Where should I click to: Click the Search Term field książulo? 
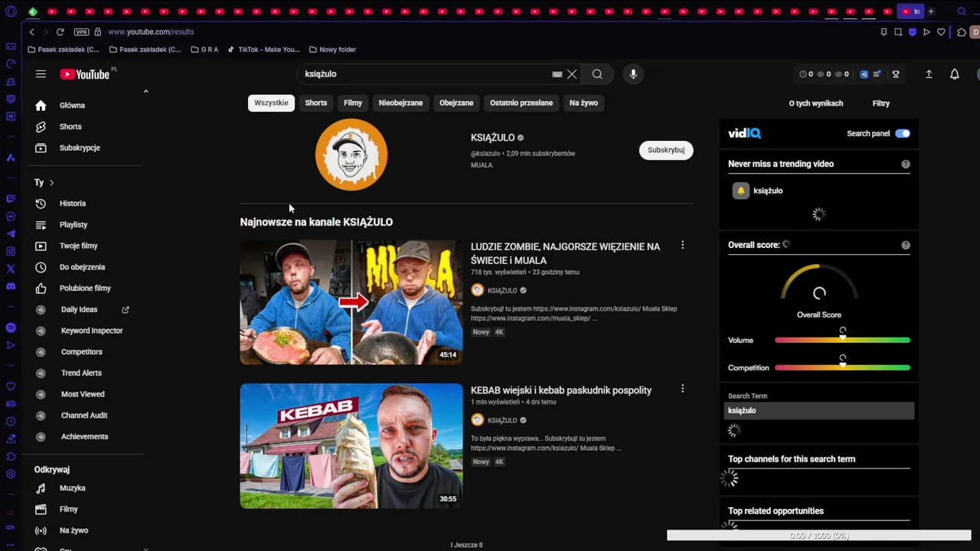(x=819, y=411)
